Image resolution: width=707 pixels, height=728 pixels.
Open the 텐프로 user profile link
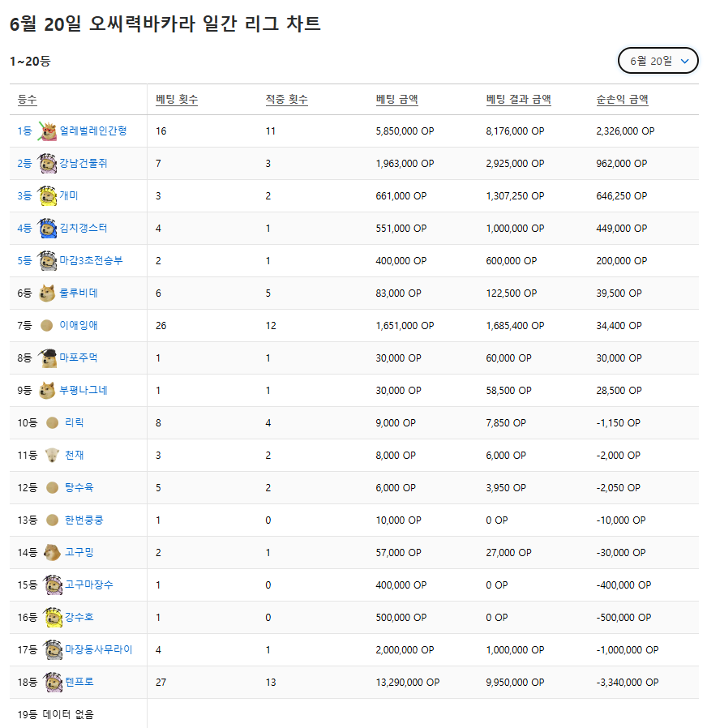(79, 682)
